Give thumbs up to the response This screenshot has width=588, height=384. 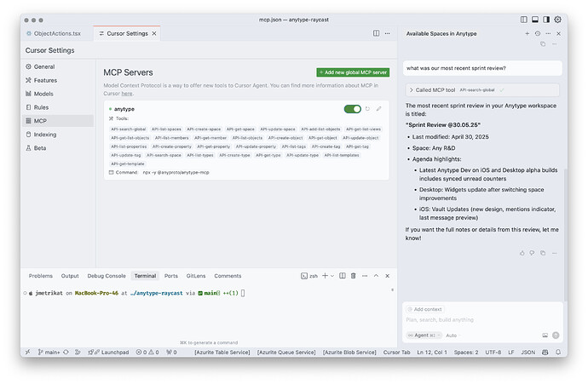(522, 253)
